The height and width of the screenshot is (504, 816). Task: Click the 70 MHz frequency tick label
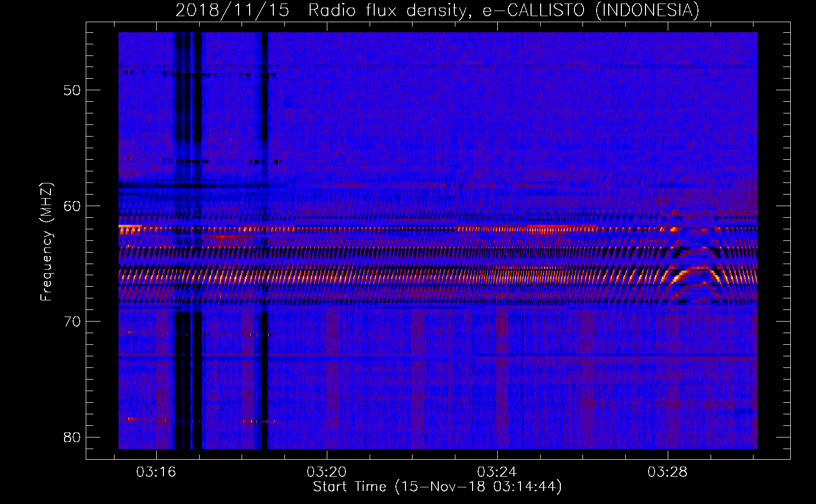point(72,322)
